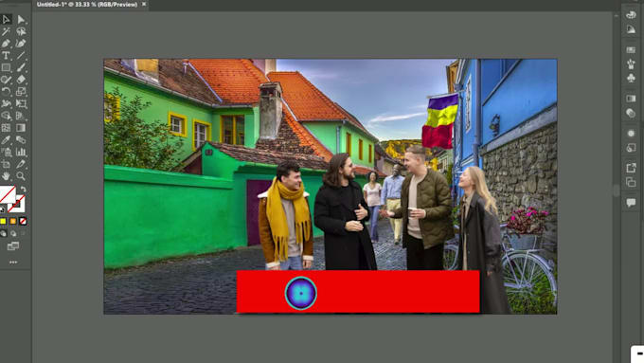Click the Fill color box

[x=8, y=194]
